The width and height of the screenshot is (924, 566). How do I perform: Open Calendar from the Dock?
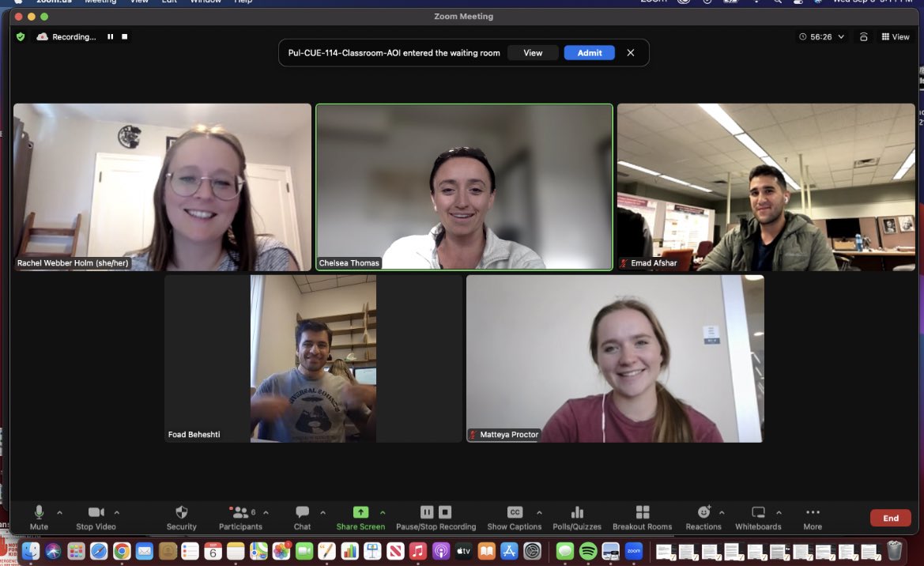point(213,551)
